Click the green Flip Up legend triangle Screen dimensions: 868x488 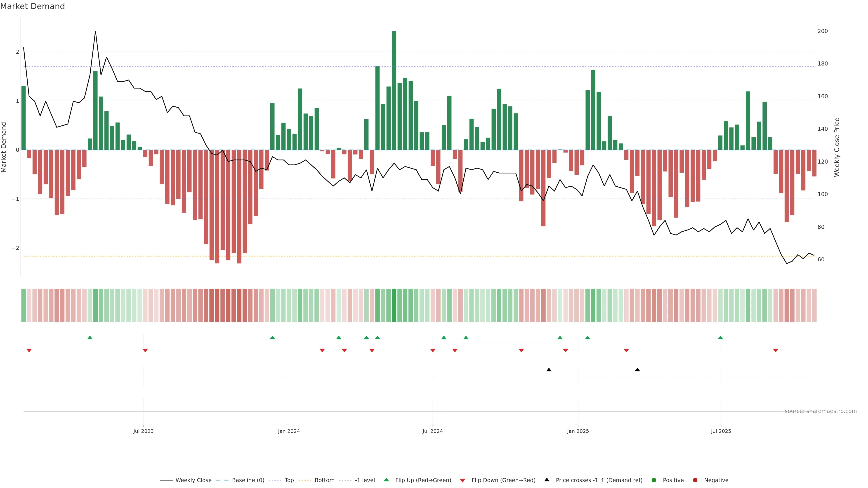pos(387,480)
